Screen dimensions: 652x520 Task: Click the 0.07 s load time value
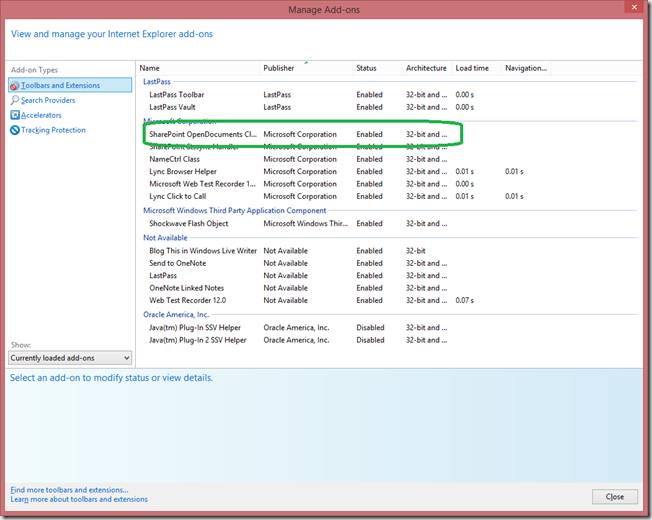tap(464, 301)
